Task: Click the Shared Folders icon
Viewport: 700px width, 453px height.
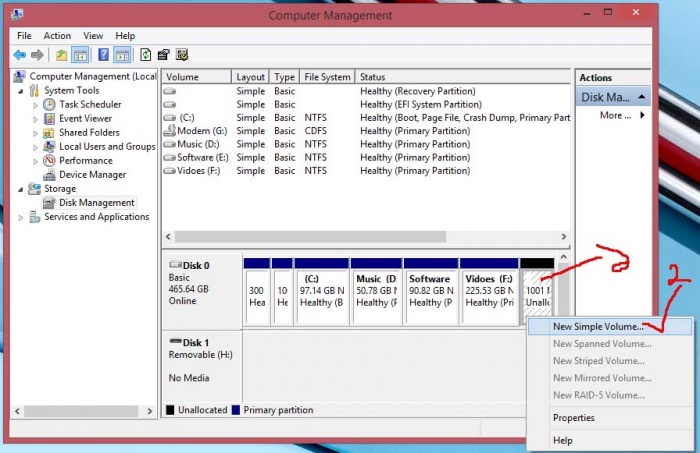Action: tap(49, 133)
